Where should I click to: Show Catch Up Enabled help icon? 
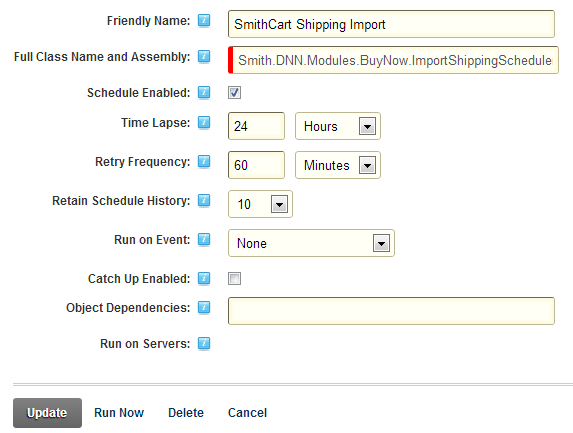(x=204, y=278)
